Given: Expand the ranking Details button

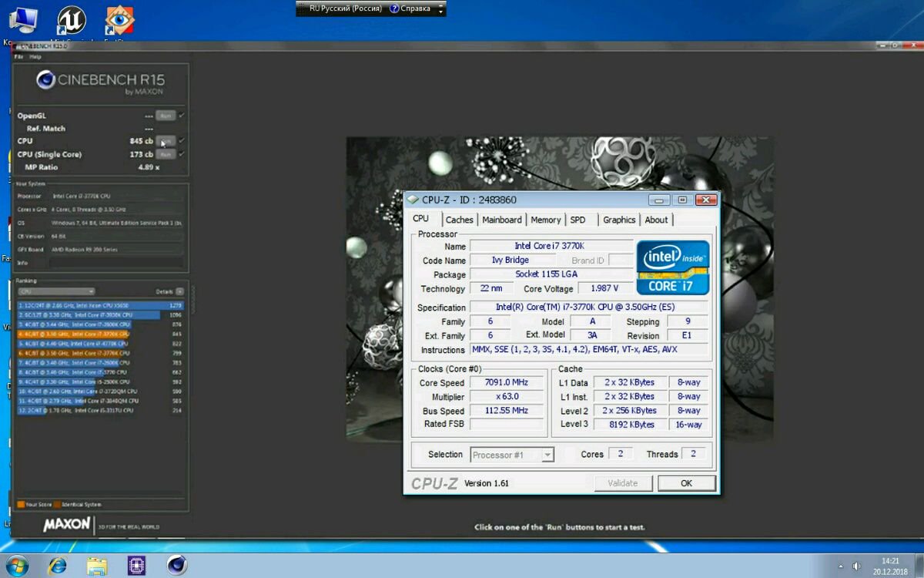Looking at the screenshot, I should (x=179, y=292).
